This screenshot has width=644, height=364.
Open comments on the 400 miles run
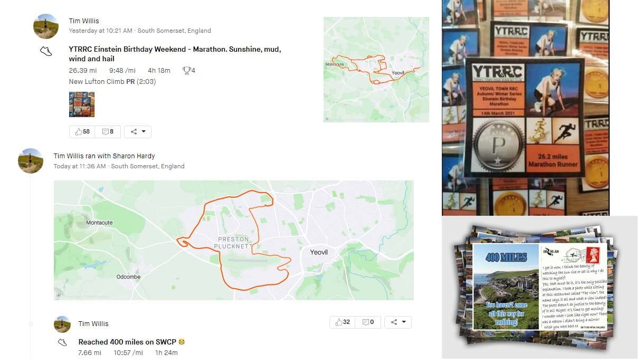coord(368,322)
